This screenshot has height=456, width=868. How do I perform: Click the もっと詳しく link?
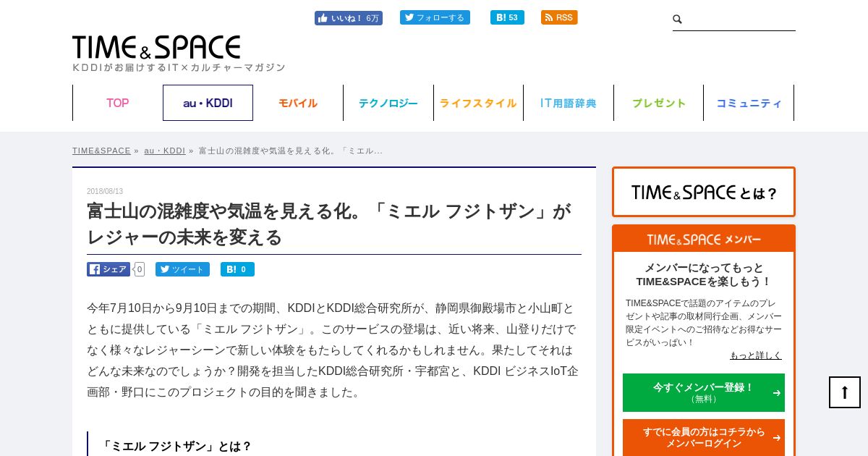pyautogui.click(x=756, y=355)
